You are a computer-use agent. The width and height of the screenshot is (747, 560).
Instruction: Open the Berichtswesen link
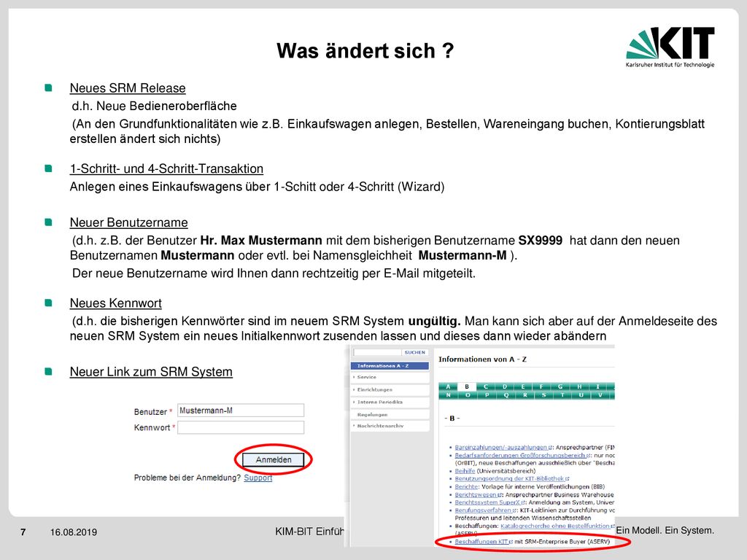pyautogui.click(x=478, y=495)
